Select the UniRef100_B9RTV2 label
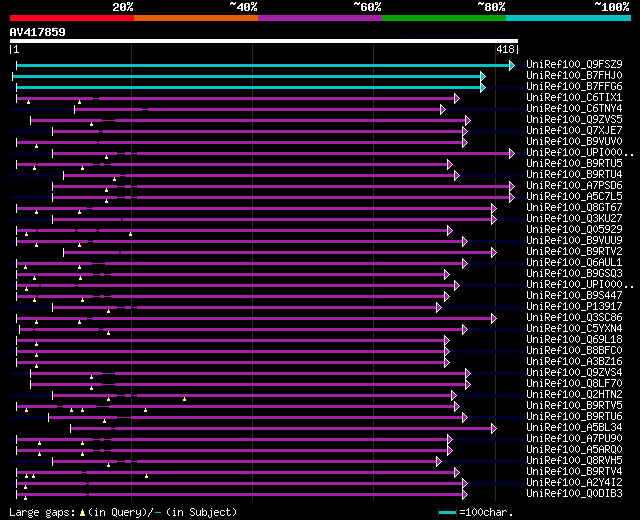 point(574,251)
